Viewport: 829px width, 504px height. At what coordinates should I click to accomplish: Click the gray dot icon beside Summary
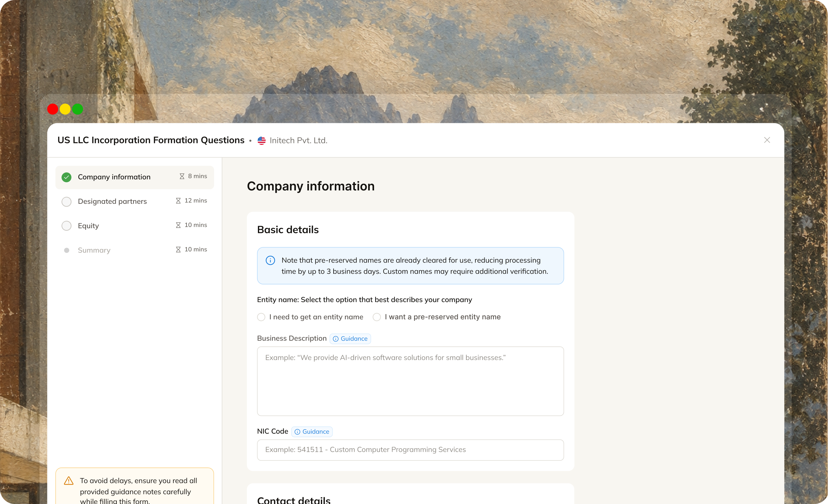(x=67, y=250)
